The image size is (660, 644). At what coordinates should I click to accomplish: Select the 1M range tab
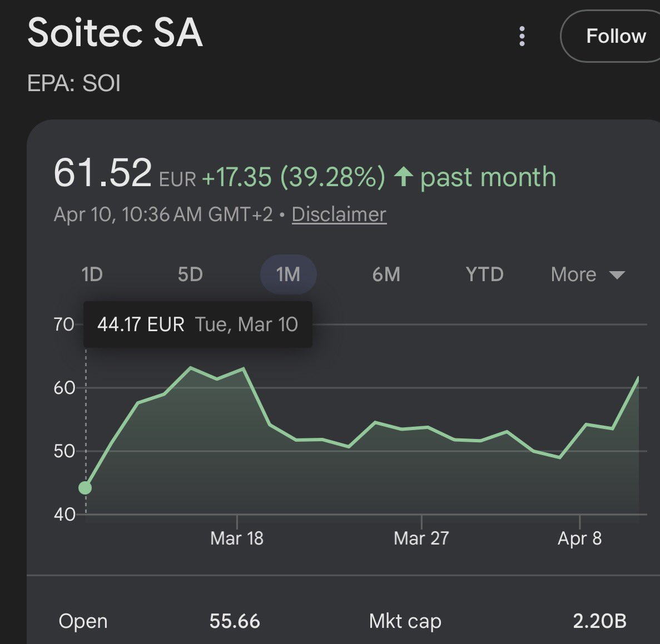pyautogui.click(x=289, y=274)
